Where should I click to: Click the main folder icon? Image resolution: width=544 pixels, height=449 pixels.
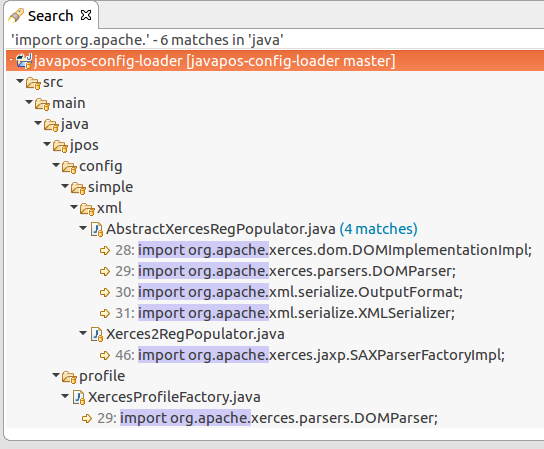pos(42,104)
